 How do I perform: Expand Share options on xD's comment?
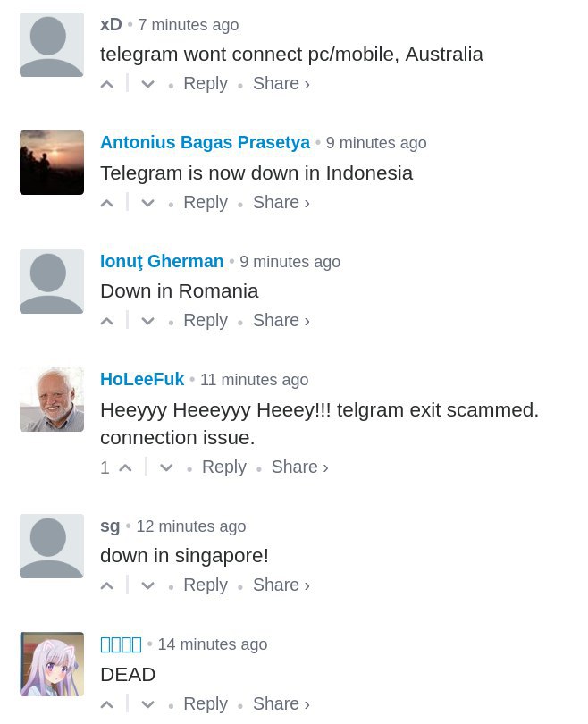point(281,84)
